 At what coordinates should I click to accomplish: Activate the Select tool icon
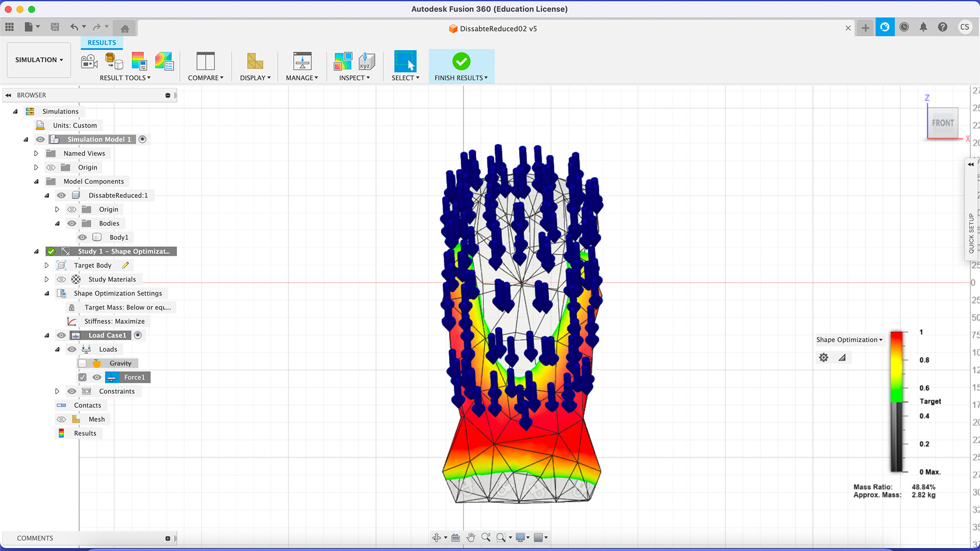(405, 61)
